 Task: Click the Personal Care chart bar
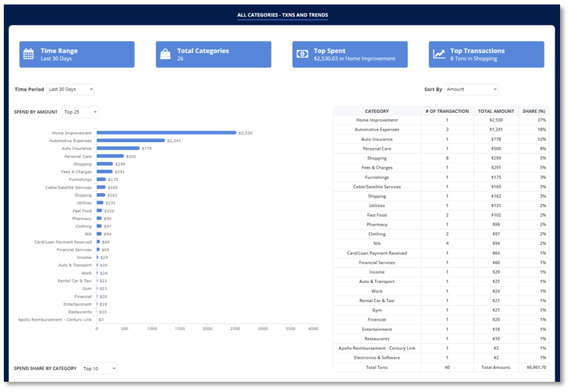click(110, 156)
